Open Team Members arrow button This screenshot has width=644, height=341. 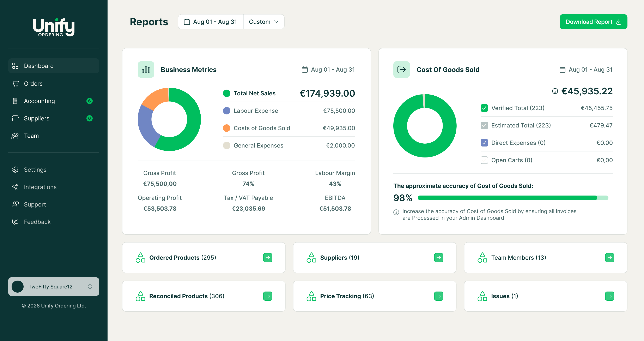pos(609,257)
